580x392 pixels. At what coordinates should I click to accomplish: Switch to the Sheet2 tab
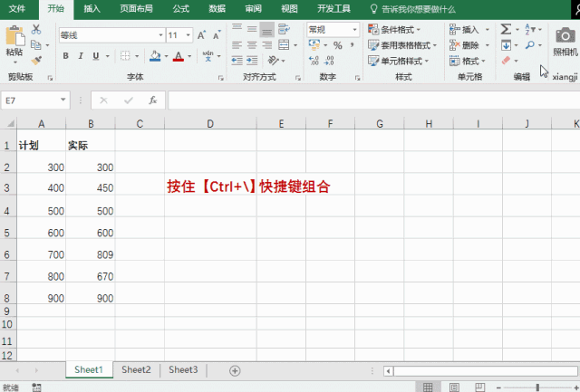pos(136,369)
